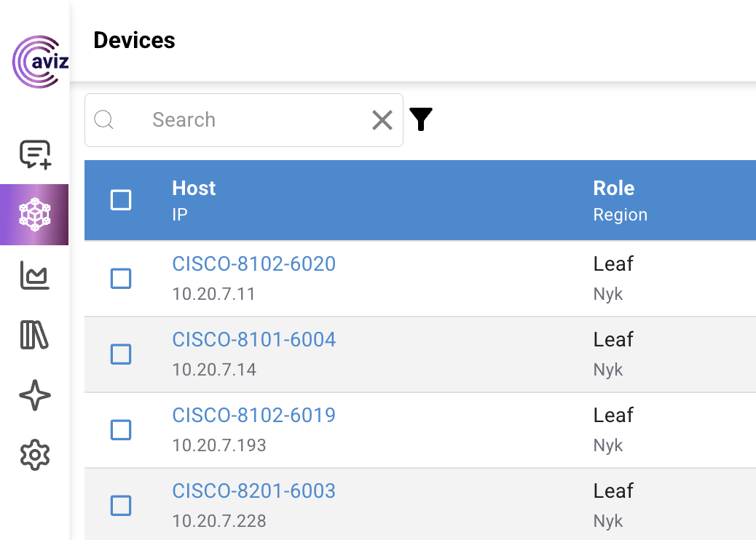Select the Devices cube sidebar icon
Image resolution: width=756 pixels, height=540 pixels.
[x=35, y=215]
